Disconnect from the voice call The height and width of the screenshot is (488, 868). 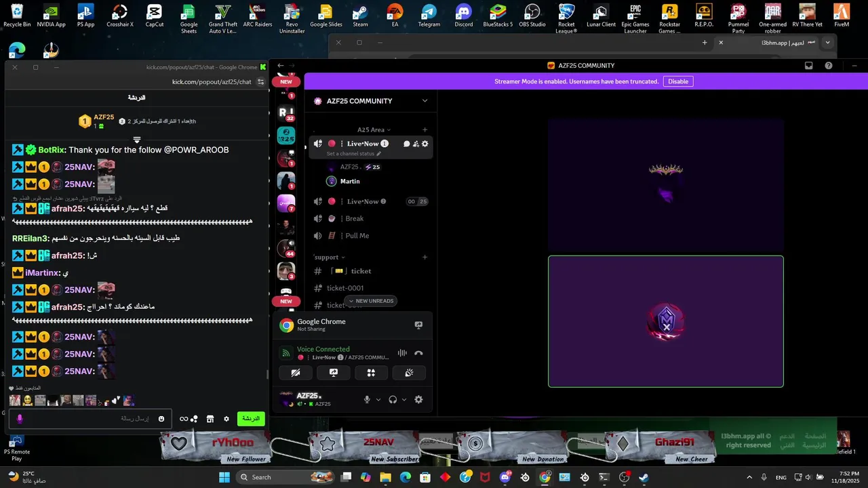point(418,353)
